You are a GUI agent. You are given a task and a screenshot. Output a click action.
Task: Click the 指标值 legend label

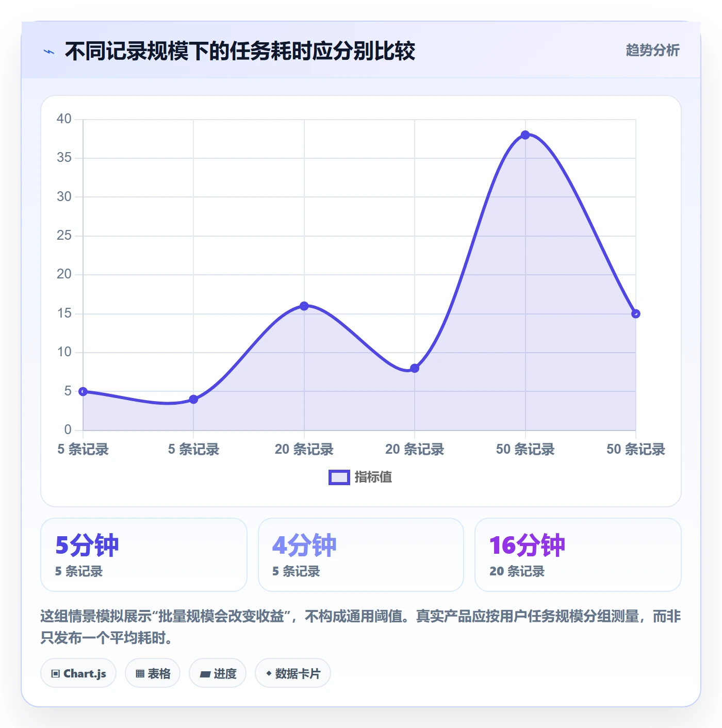click(x=373, y=477)
